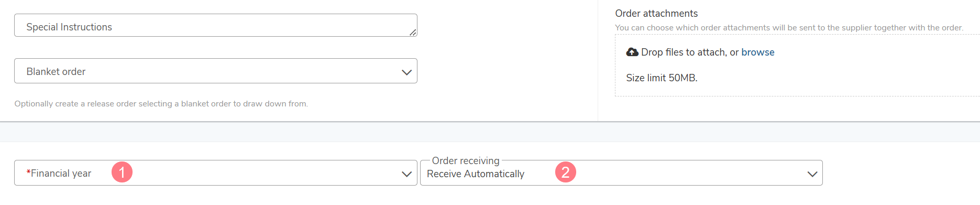Click the Drop files to attach text
This screenshot has width=980, height=205.
click(684, 52)
